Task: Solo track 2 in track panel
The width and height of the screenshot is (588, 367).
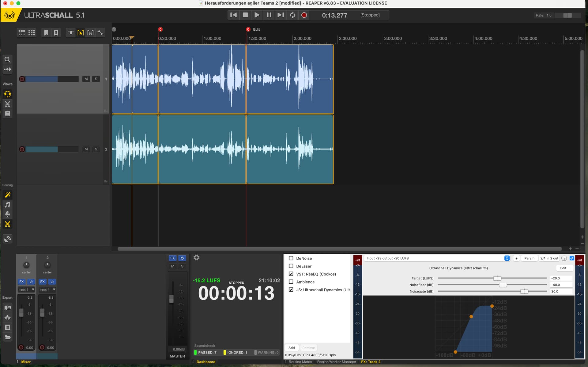Action: pyautogui.click(x=96, y=149)
